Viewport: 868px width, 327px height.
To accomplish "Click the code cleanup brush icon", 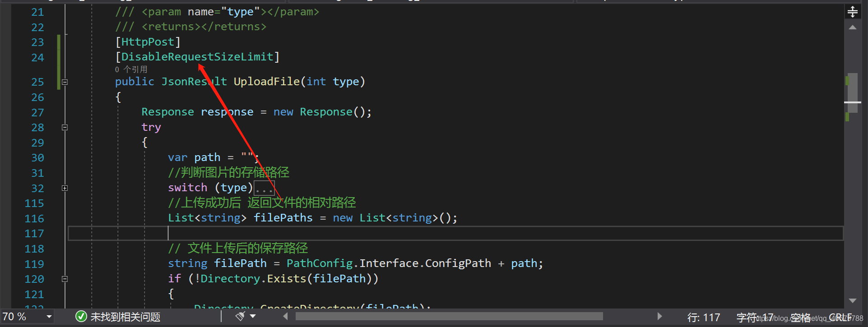I will 241,316.
